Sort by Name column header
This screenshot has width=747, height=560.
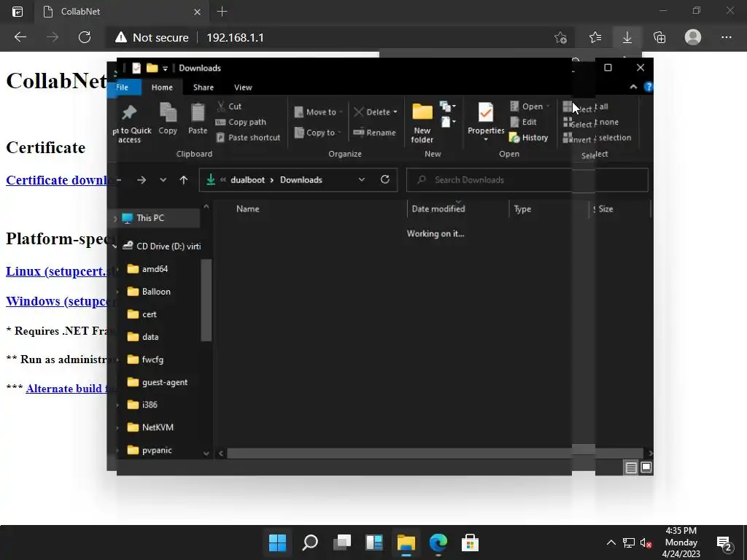(x=248, y=209)
